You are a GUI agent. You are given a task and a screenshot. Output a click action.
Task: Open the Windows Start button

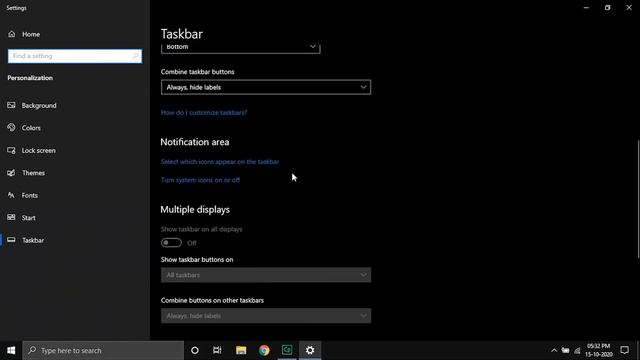[x=11, y=350]
